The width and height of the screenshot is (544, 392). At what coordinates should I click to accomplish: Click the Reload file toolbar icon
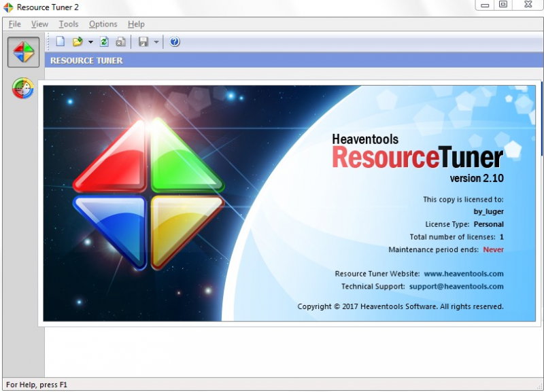104,41
